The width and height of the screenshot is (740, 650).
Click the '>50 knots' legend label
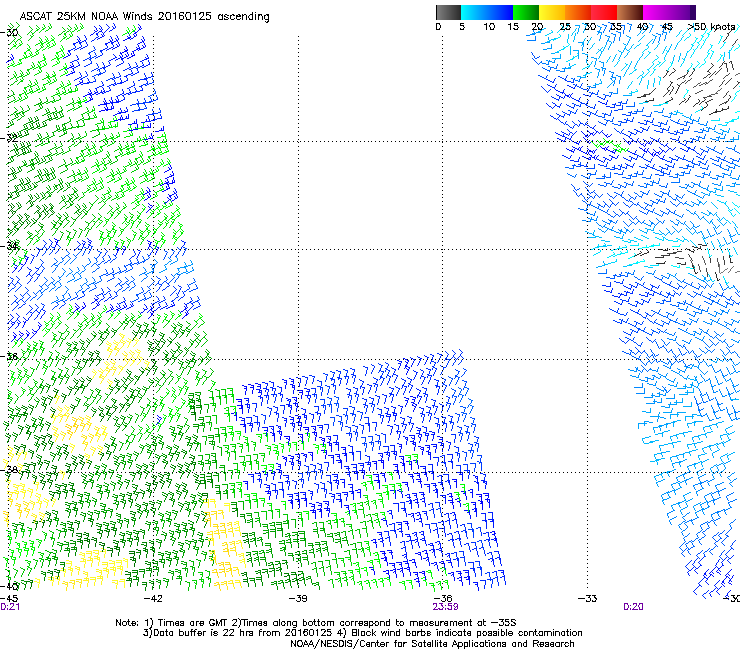tap(712, 27)
